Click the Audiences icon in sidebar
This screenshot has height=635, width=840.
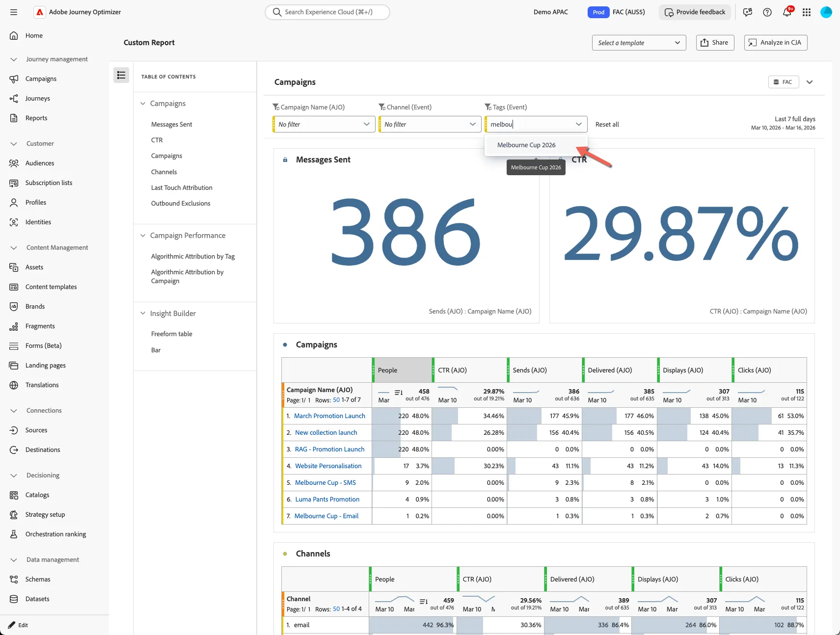pyautogui.click(x=14, y=163)
